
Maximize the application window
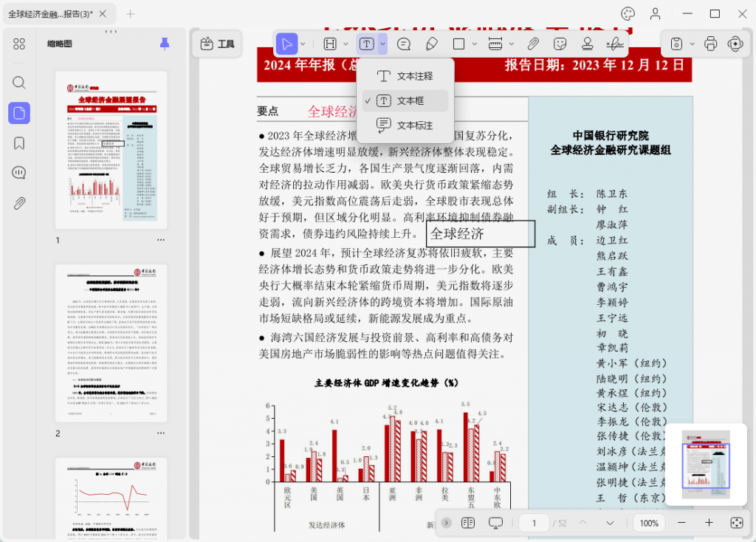(715, 14)
